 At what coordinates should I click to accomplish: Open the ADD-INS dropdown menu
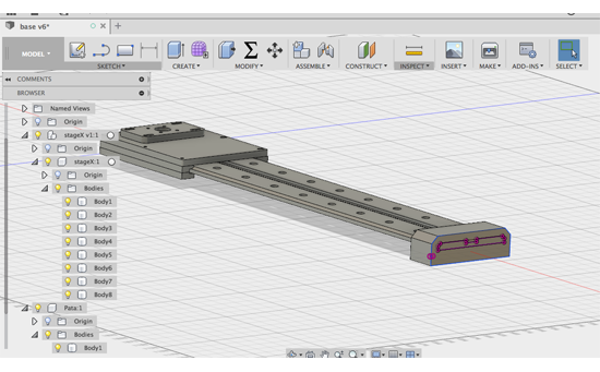tap(528, 66)
